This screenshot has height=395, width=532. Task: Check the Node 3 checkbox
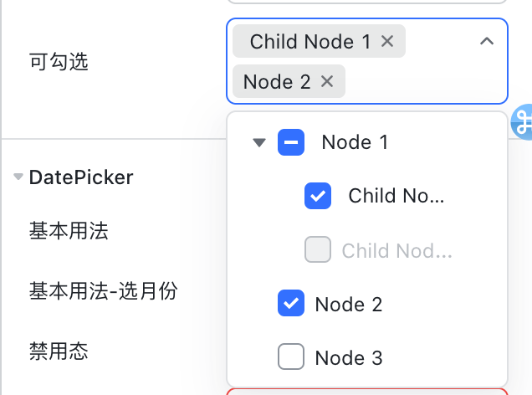tap(291, 357)
